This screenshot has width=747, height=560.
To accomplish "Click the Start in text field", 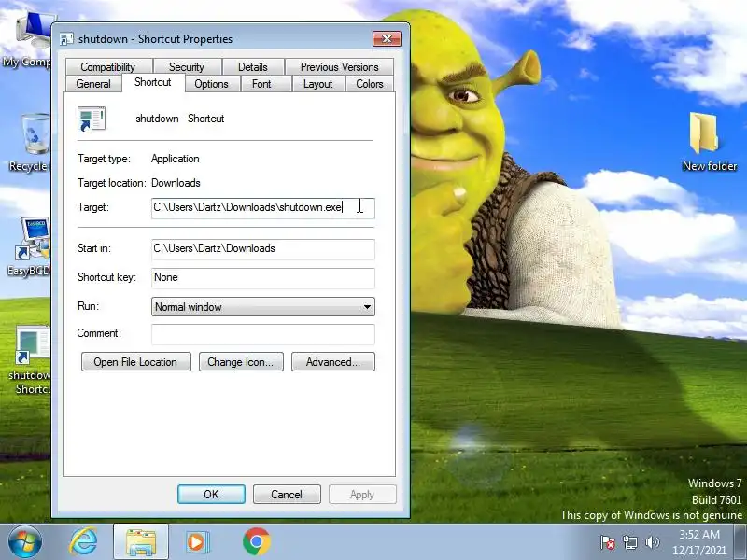I will [x=263, y=249].
